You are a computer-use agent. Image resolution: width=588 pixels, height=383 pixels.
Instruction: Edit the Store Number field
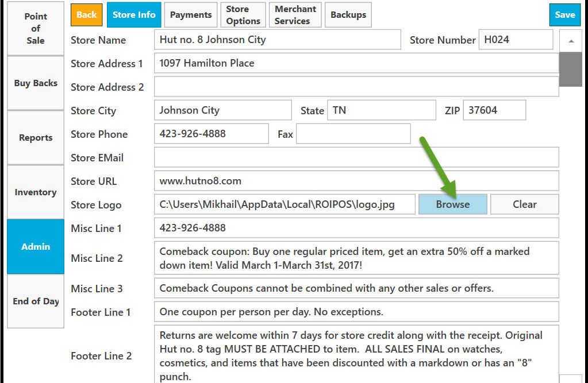tap(516, 40)
